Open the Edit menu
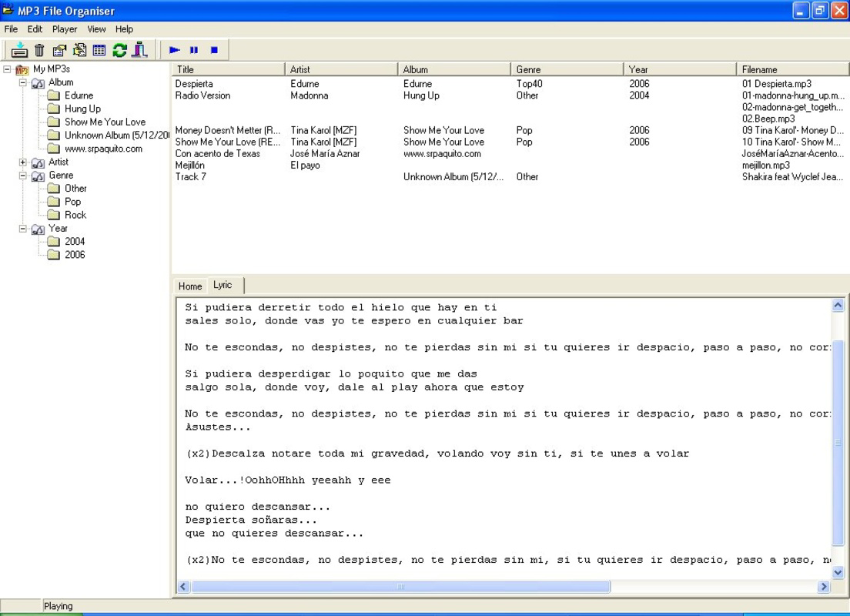The image size is (850, 616). [35, 29]
